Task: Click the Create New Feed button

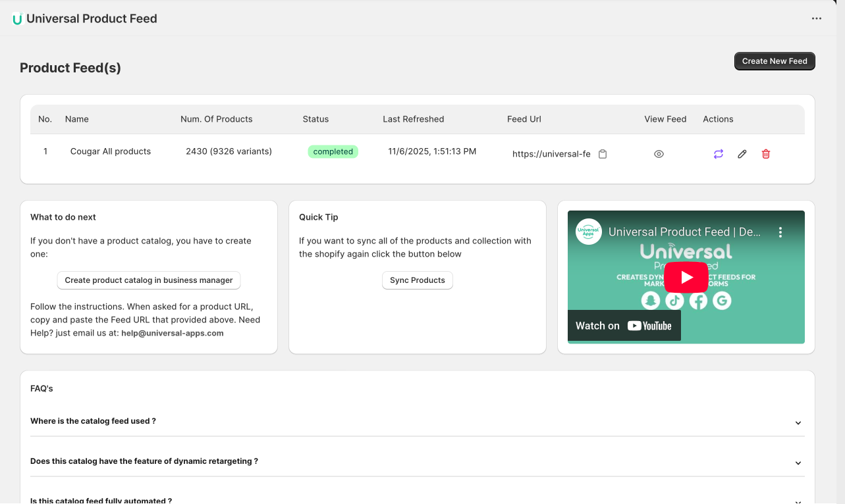Action: point(775,61)
